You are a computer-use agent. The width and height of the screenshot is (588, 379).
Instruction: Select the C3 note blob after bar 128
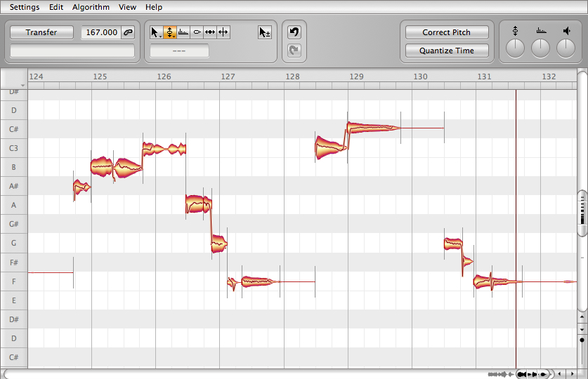click(x=330, y=147)
